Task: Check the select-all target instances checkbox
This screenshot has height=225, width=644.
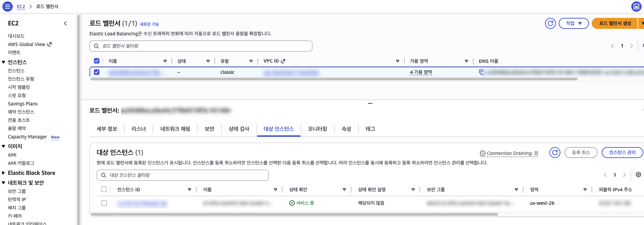Action: (x=104, y=189)
